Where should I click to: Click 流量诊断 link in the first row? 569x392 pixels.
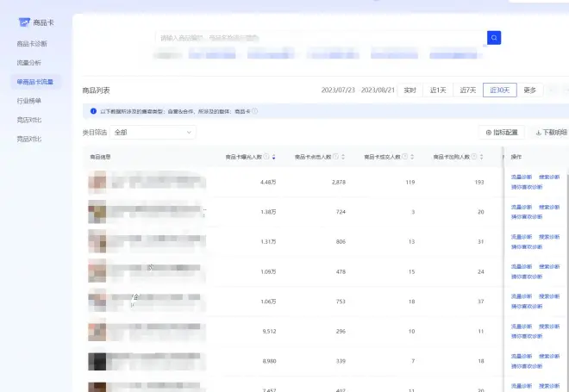pyautogui.click(x=521, y=178)
